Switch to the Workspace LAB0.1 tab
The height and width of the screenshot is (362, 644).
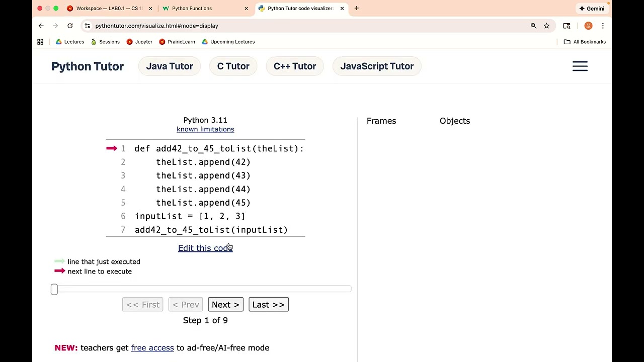(x=109, y=9)
